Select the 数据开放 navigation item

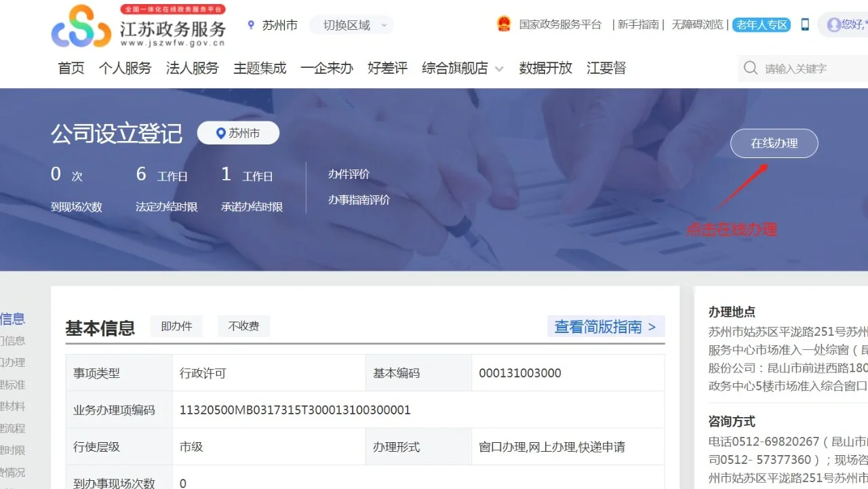coord(545,69)
